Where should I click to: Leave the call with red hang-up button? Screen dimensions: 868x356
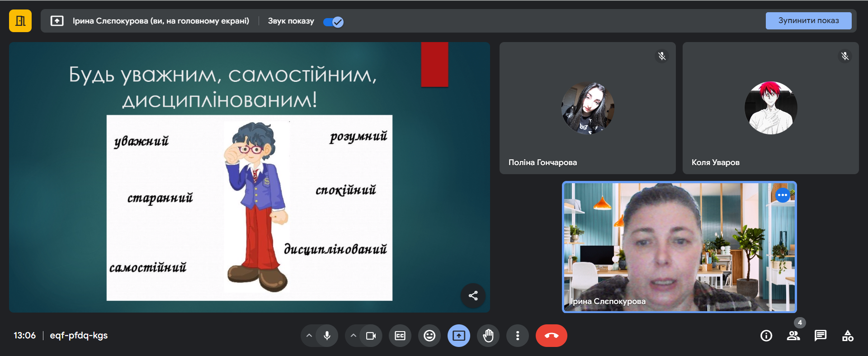[x=552, y=336]
